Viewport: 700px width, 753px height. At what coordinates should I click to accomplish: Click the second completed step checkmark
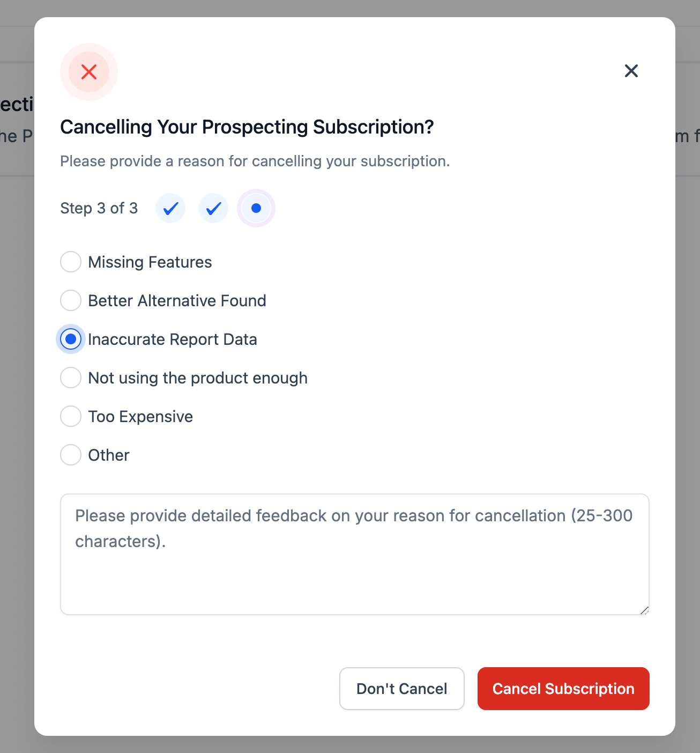pyautogui.click(x=213, y=208)
